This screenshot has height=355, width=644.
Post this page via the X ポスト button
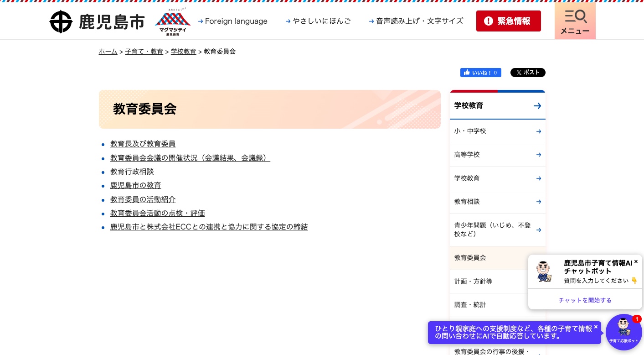coord(528,73)
